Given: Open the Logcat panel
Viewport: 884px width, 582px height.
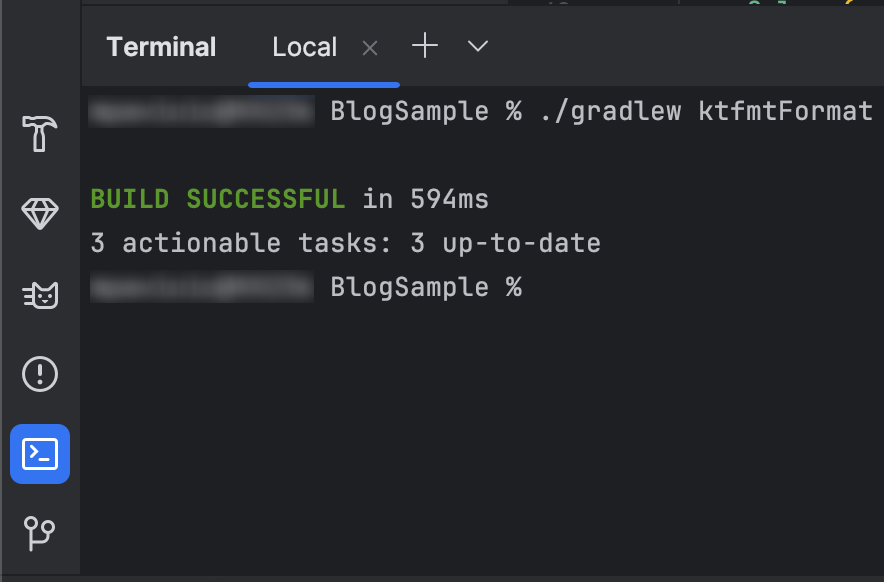Looking at the screenshot, I should pyautogui.click(x=39, y=295).
